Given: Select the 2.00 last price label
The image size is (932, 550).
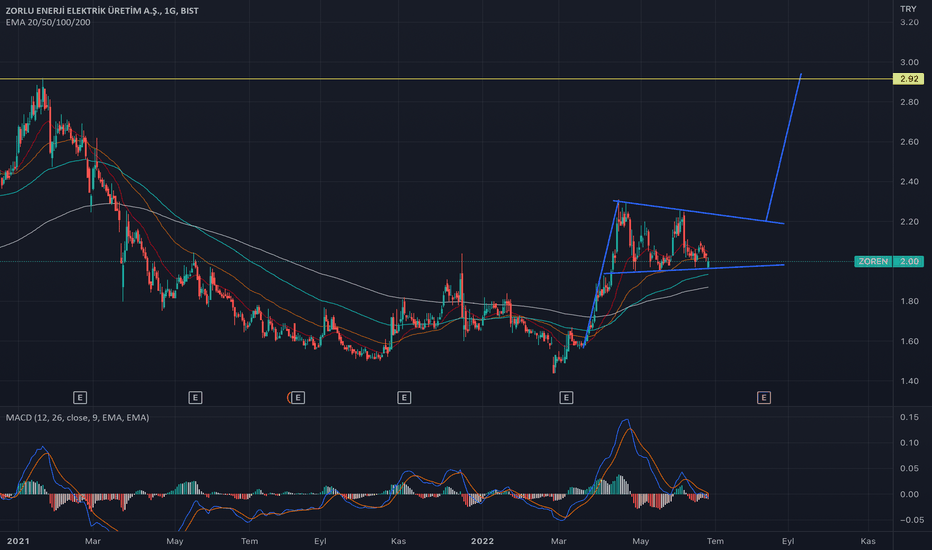Looking at the screenshot, I should click(x=908, y=261).
